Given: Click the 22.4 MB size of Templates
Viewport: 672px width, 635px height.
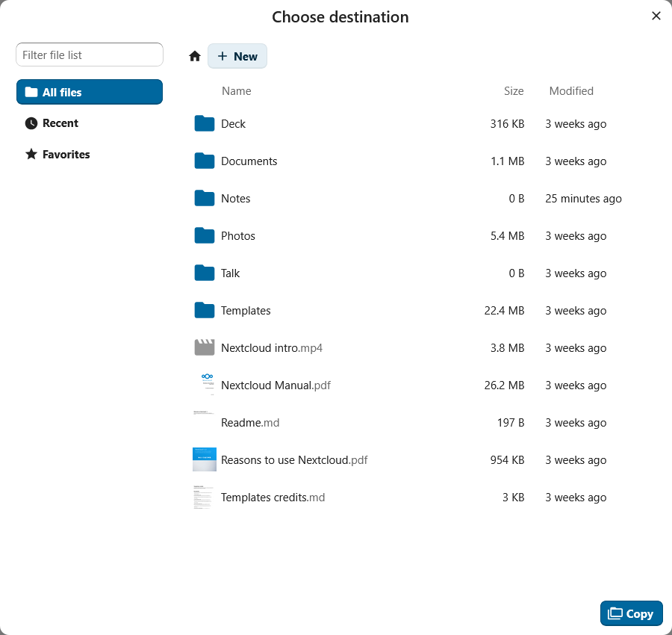Looking at the screenshot, I should [x=505, y=311].
